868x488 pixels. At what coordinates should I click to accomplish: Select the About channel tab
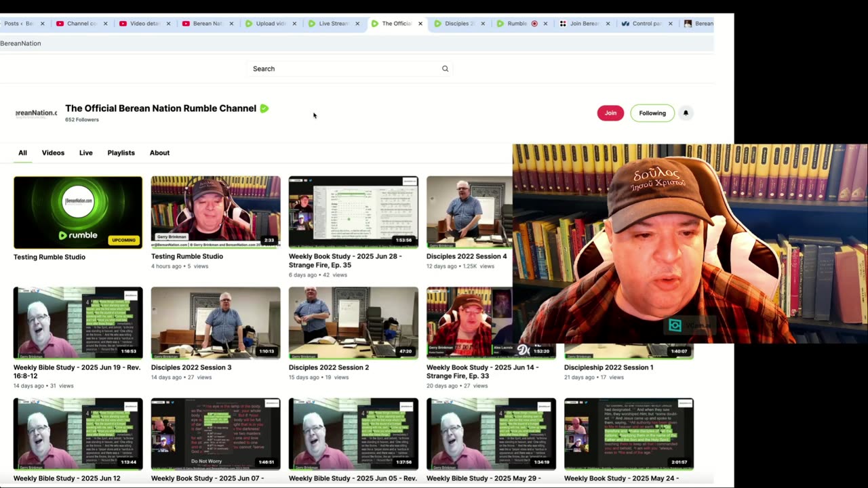tap(159, 152)
